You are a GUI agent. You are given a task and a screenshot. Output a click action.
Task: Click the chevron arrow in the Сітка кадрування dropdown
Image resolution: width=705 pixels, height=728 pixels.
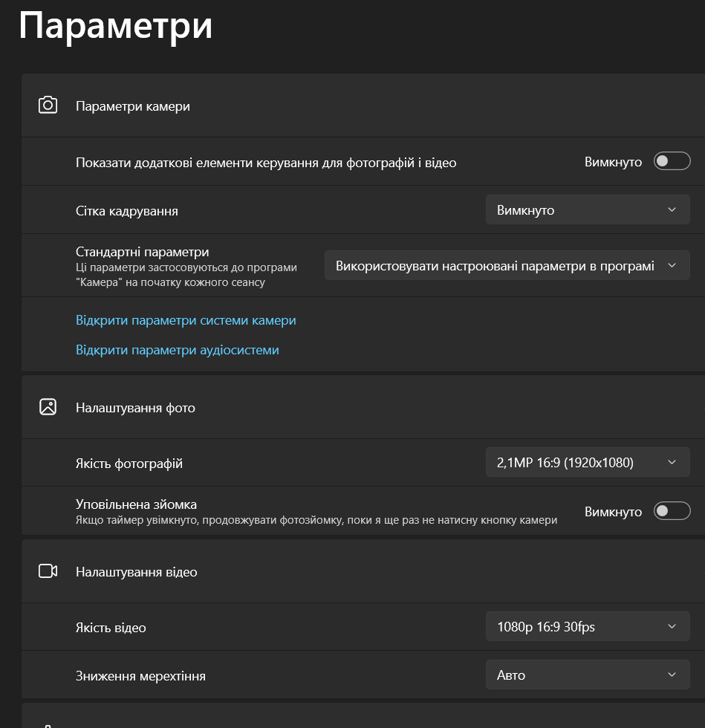pos(672,209)
